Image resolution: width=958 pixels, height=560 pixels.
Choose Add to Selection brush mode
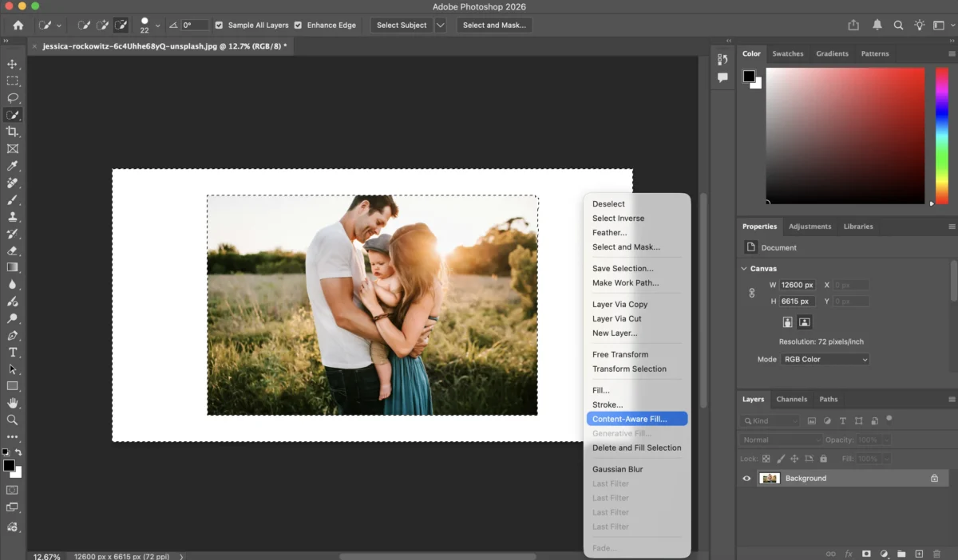coord(102,25)
